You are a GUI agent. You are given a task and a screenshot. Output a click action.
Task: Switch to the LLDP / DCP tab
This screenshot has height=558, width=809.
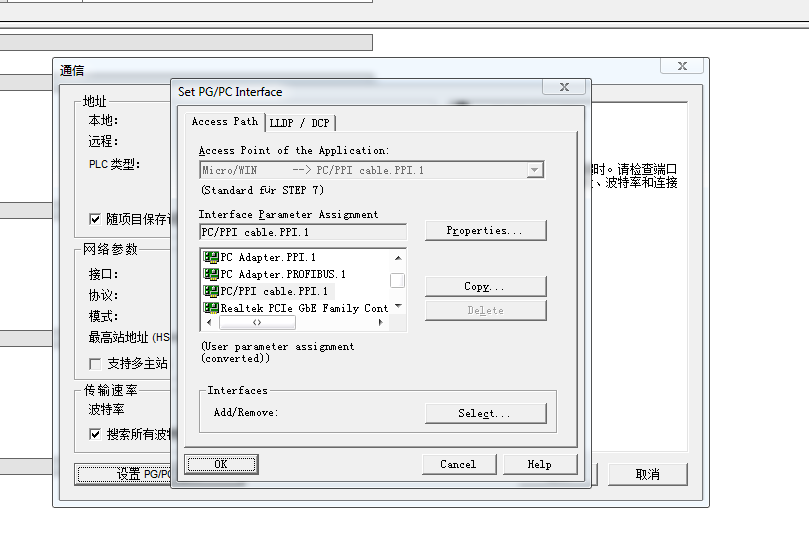299,123
